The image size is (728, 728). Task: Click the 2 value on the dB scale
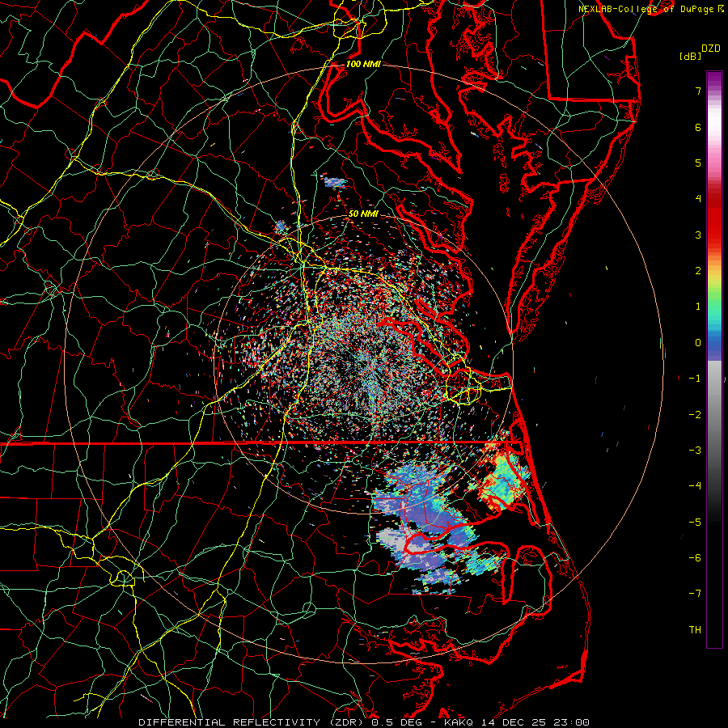tap(698, 271)
